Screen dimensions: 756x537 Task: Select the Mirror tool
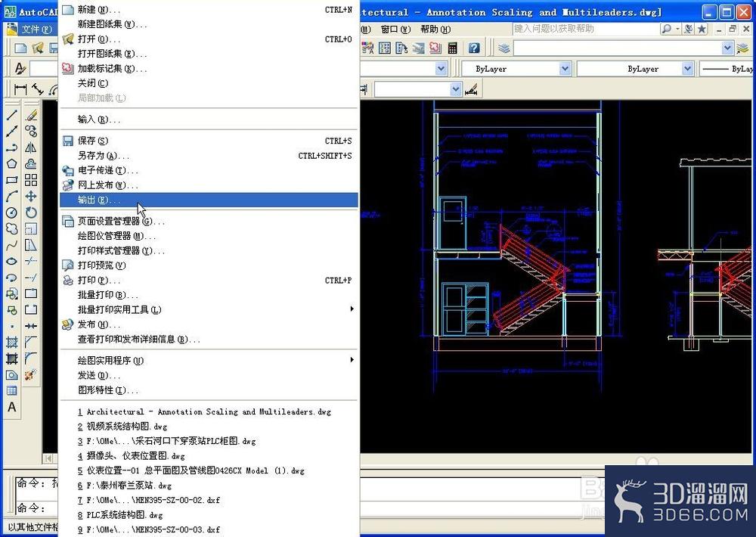tap(31, 147)
